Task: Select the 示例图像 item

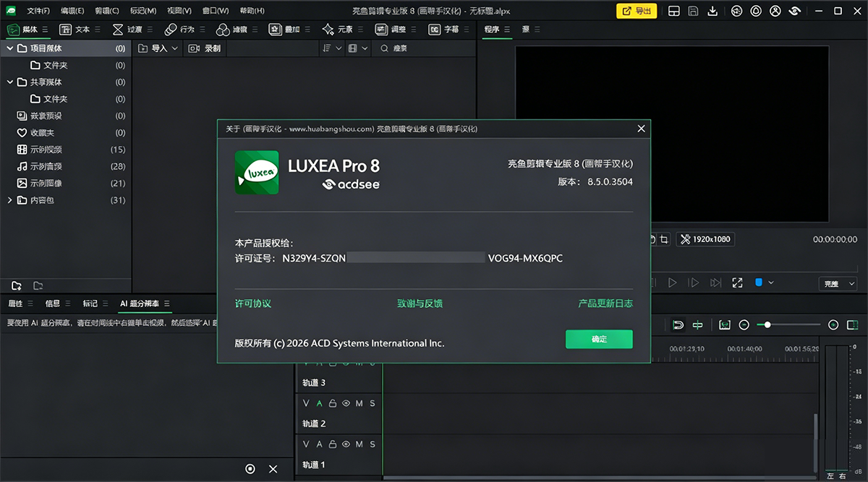Action: [65, 184]
